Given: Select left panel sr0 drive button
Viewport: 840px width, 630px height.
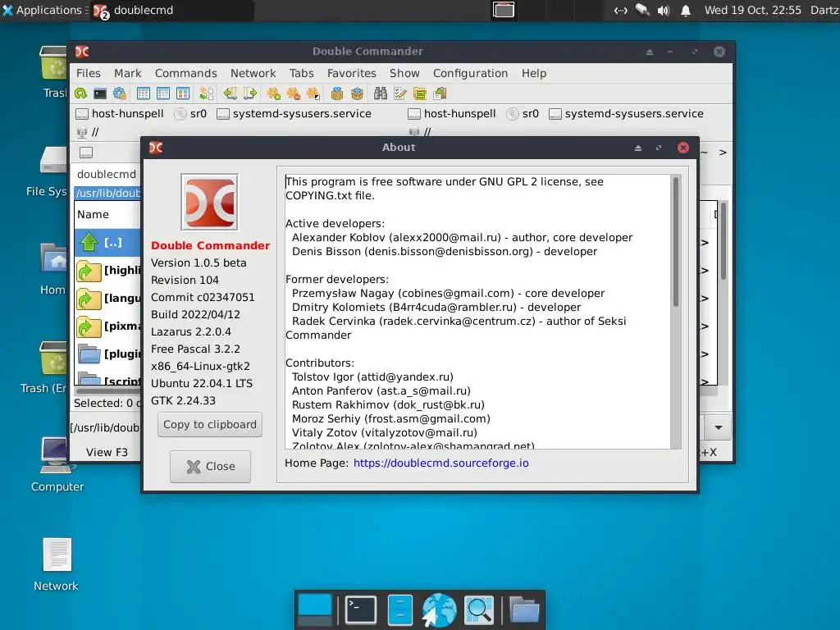Looking at the screenshot, I should (191, 113).
